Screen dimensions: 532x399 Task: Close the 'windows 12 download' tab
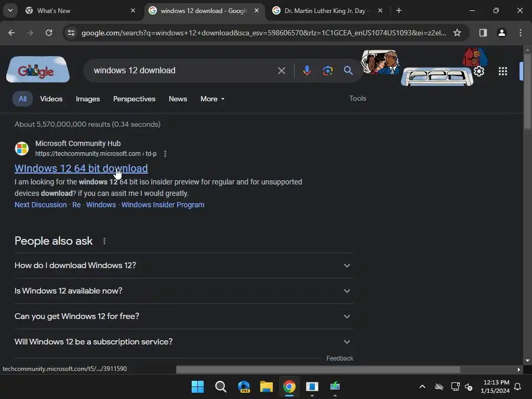(x=257, y=10)
